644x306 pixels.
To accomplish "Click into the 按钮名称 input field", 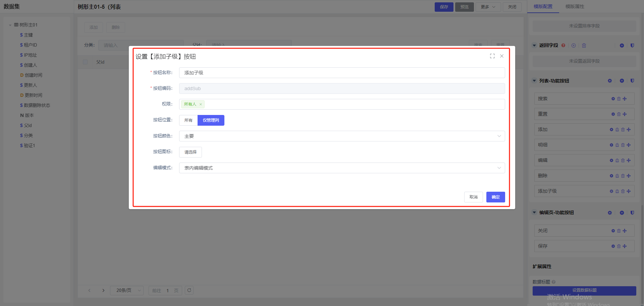I will coord(341,73).
